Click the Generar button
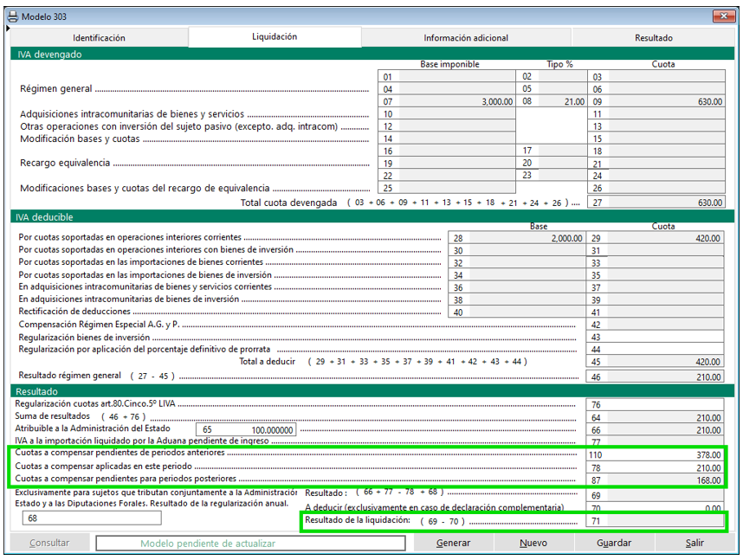 [x=454, y=543]
